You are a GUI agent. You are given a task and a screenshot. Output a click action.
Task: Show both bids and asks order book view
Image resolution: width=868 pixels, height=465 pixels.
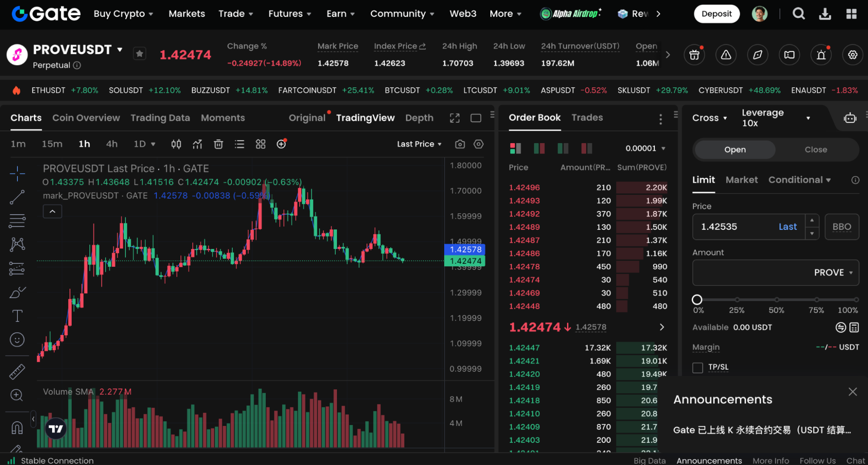[x=515, y=148]
